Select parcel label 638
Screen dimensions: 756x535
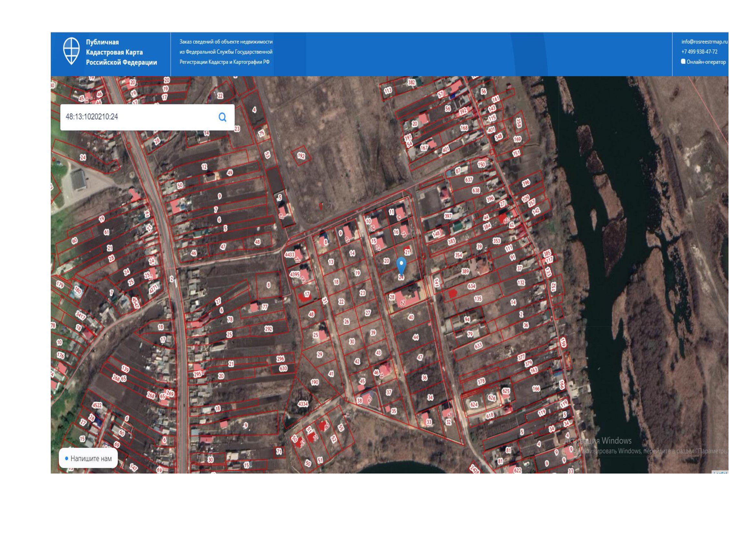coord(476,191)
